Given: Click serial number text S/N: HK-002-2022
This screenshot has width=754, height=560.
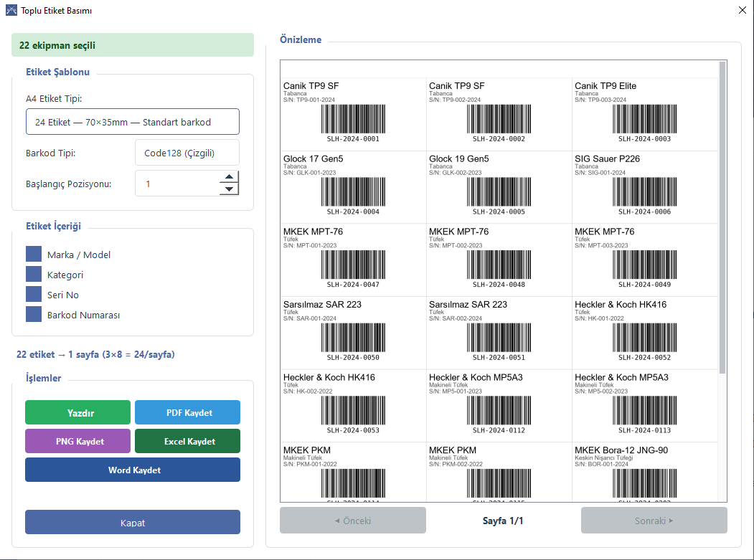Looking at the screenshot, I should pos(308,391).
